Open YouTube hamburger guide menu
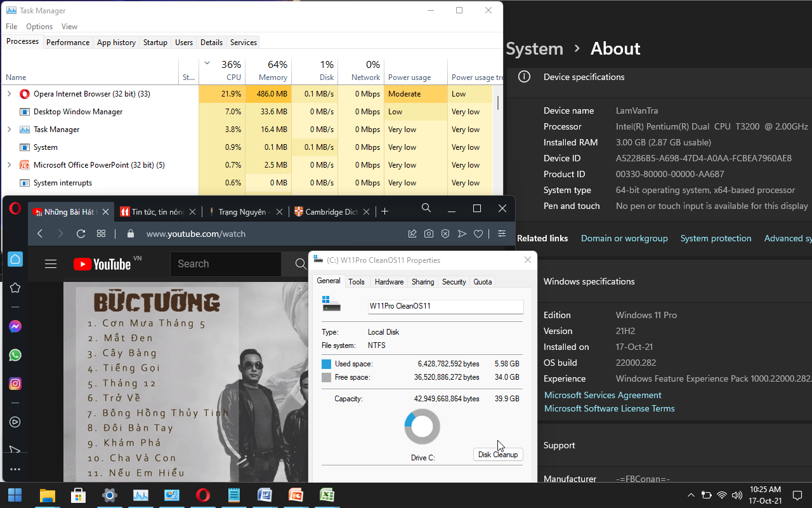This screenshot has height=508, width=812. pos(51,264)
